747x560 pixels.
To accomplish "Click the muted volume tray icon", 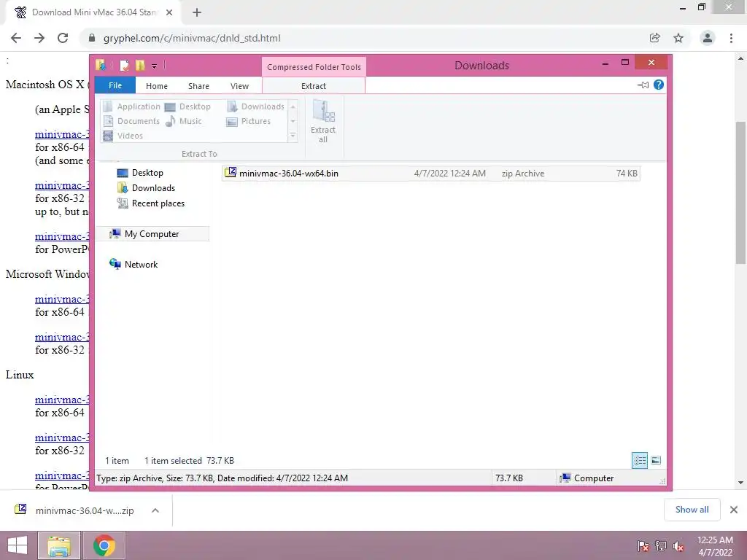I will [x=678, y=546].
